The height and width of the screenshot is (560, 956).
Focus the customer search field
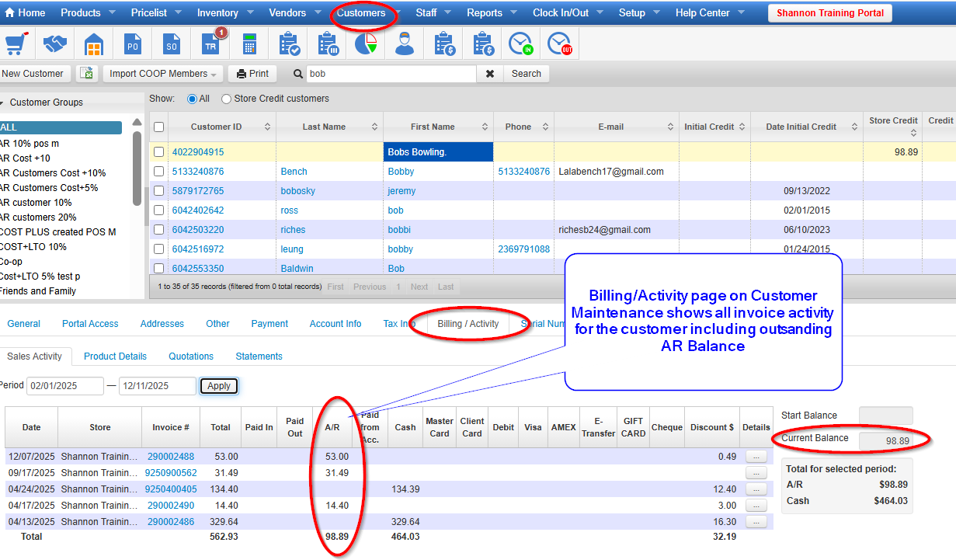(x=391, y=74)
